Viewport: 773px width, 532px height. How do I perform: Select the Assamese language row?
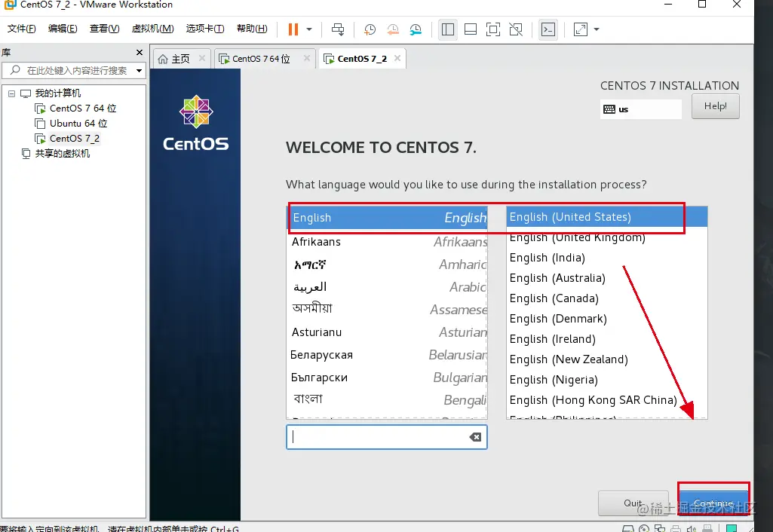click(x=388, y=310)
